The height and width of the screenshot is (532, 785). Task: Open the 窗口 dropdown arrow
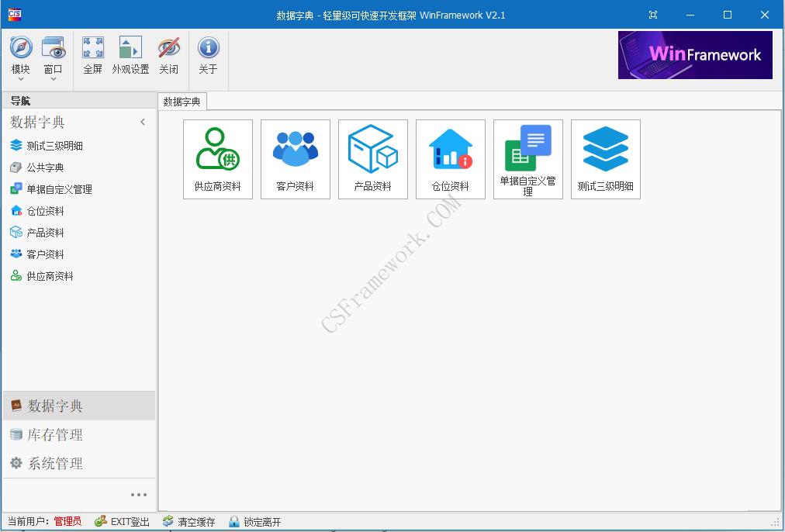click(53, 77)
